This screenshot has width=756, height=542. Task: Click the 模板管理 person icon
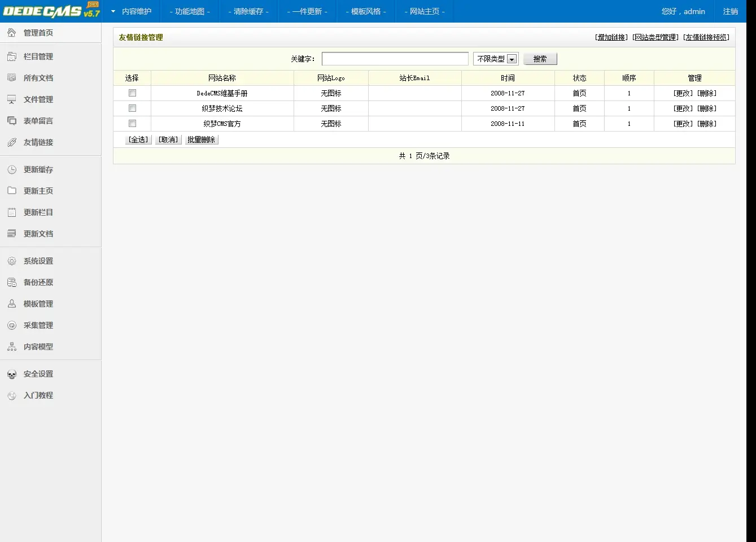11,304
